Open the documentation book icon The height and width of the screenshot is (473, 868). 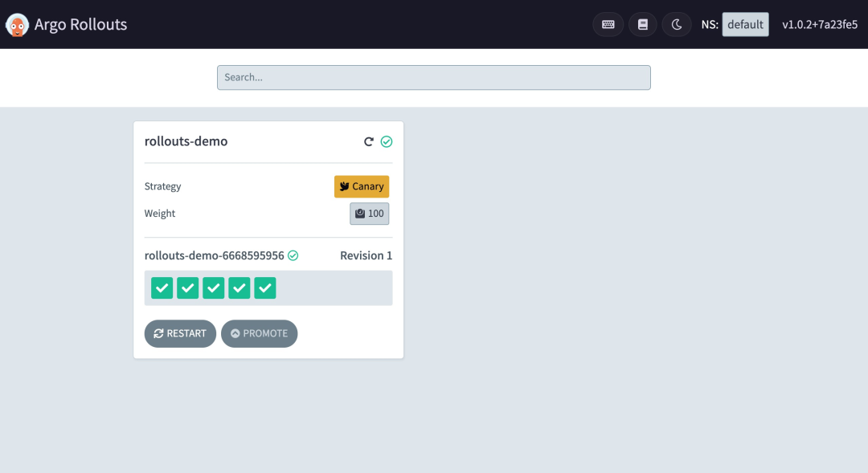click(x=643, y=24)
